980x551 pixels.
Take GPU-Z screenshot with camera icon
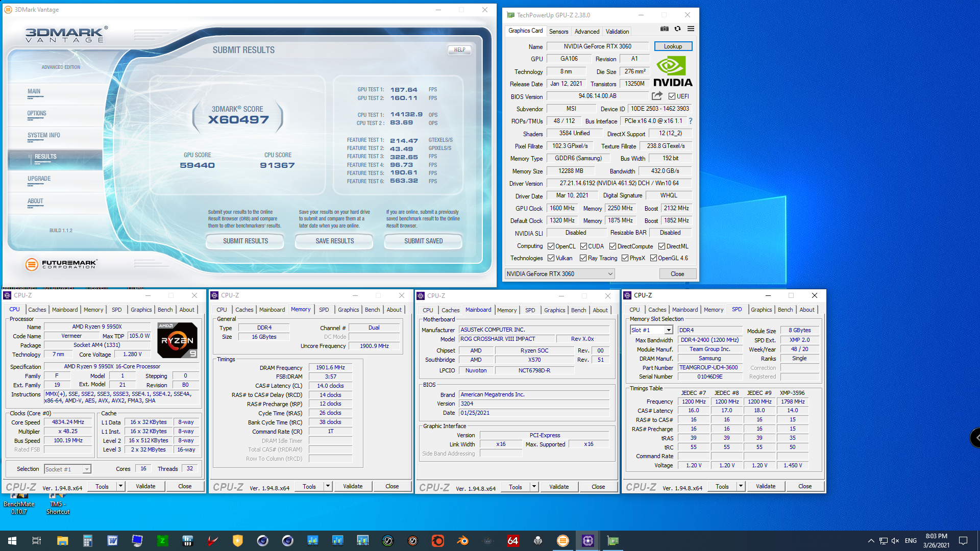tap(664, 29)
